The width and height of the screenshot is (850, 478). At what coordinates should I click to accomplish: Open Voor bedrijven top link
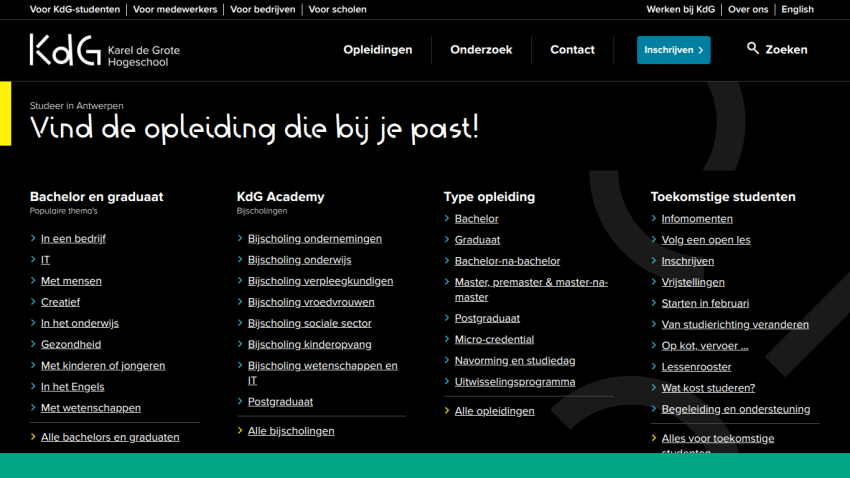coord(263,9)
